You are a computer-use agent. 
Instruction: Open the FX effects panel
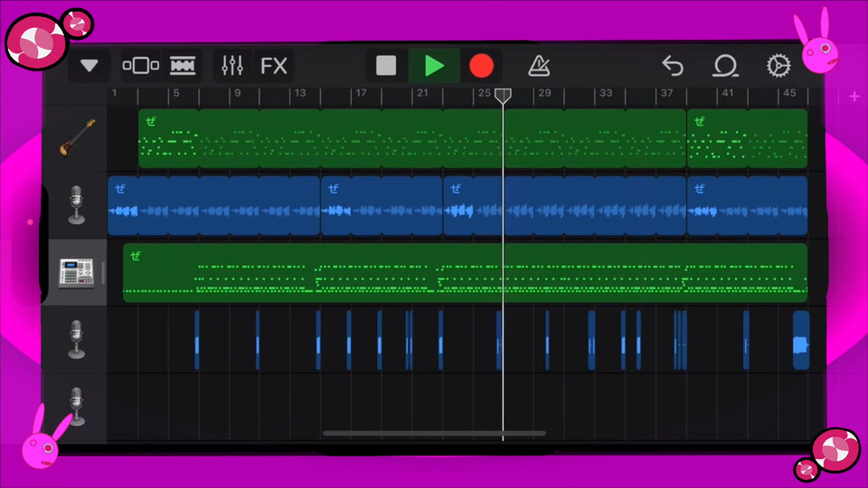tap(273, 66)
